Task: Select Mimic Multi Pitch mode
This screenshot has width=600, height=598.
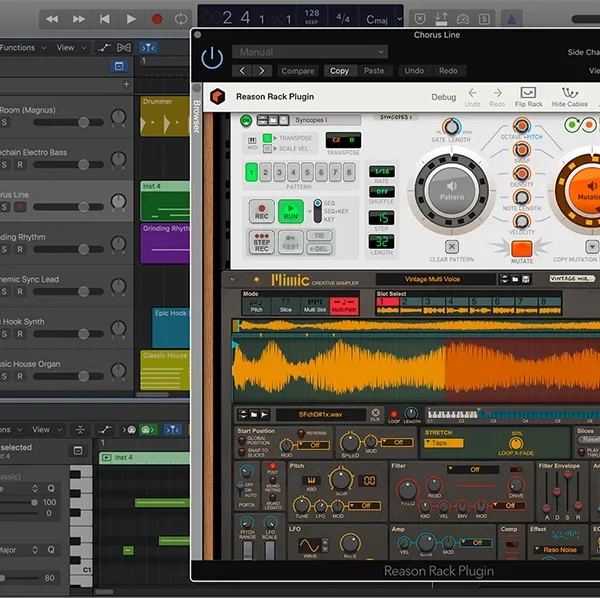Action: click(344, 306)
